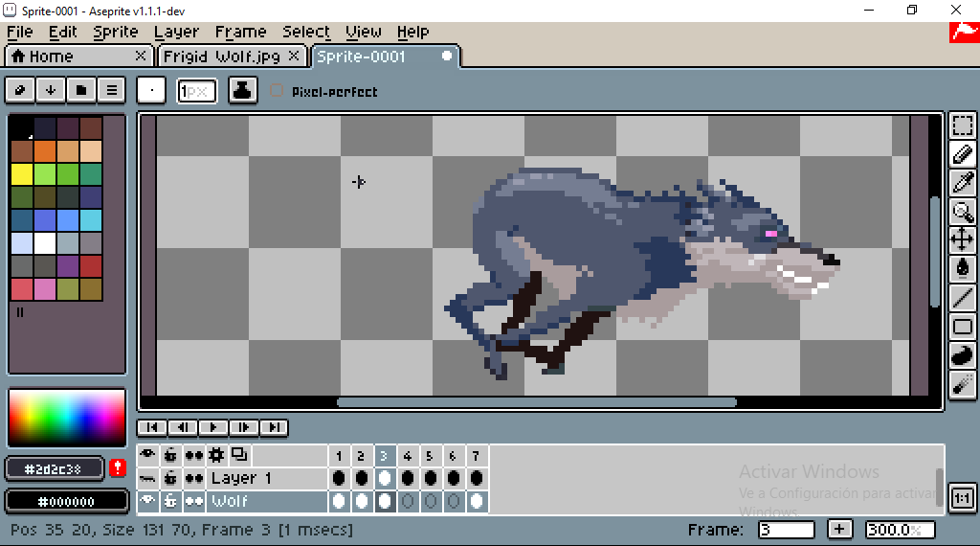This screenshot has height=546, width=980.
Task: Close the Home tab
Action: point(141,57)
